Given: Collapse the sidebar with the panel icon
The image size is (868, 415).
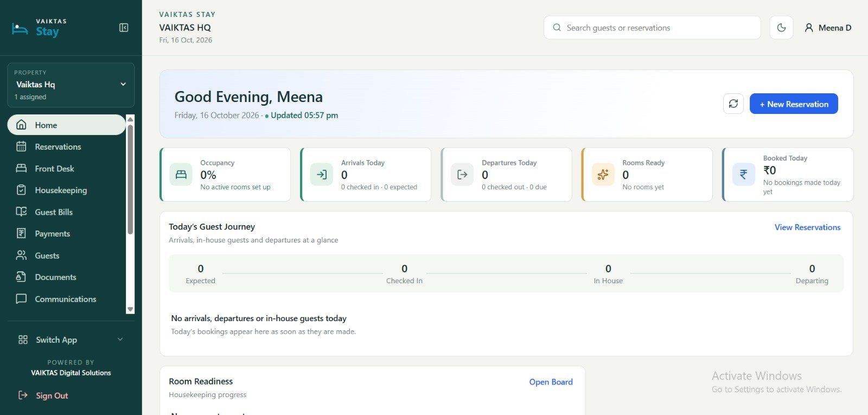Looking at the screenshot, I should point(124,28).
